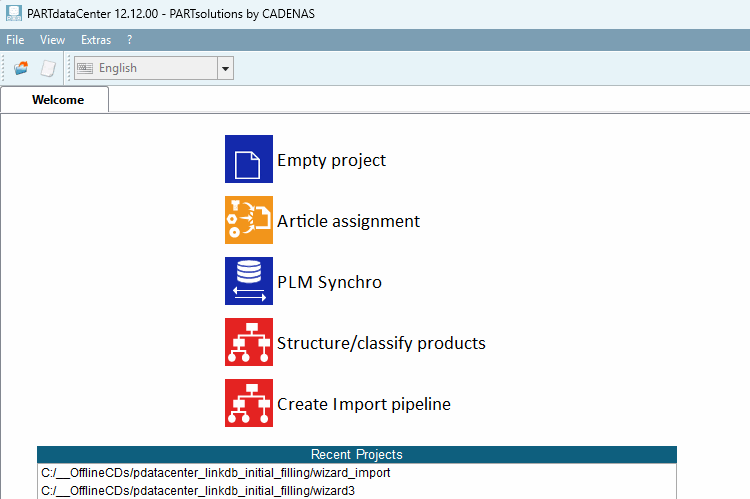Image resolution: width=750 pixels, height=499 pixels.
Task: Click the new blank document toolbar icon
Action: click(x=48, y=68)
